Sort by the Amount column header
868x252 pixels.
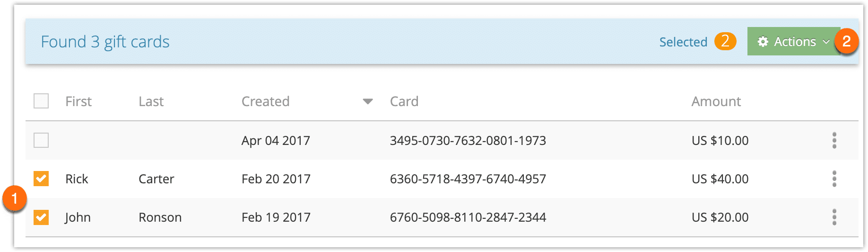pyautogui.click(x=716, y=101)
